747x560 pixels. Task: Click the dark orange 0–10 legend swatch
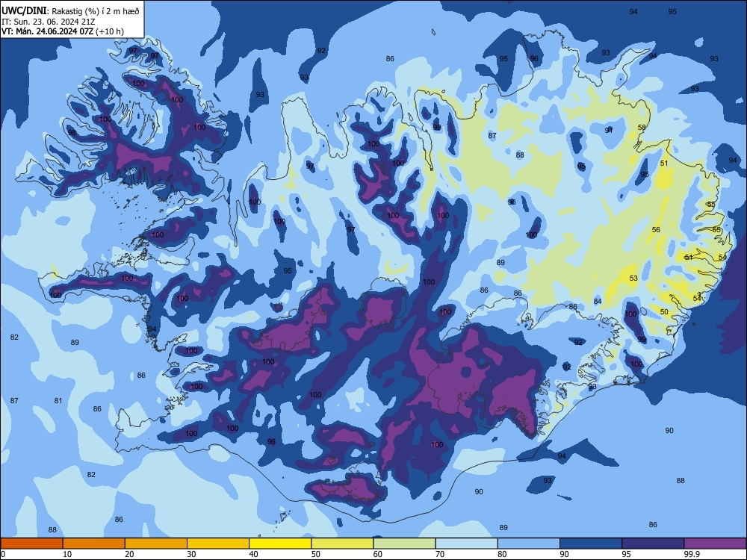[31, 544]
